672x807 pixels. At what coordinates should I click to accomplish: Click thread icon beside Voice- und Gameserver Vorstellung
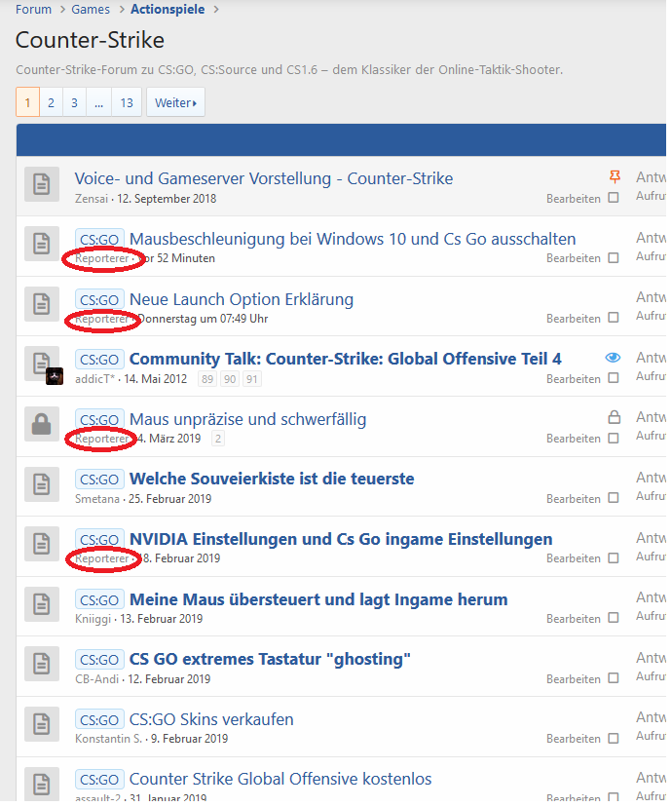[x=42, y=184]
